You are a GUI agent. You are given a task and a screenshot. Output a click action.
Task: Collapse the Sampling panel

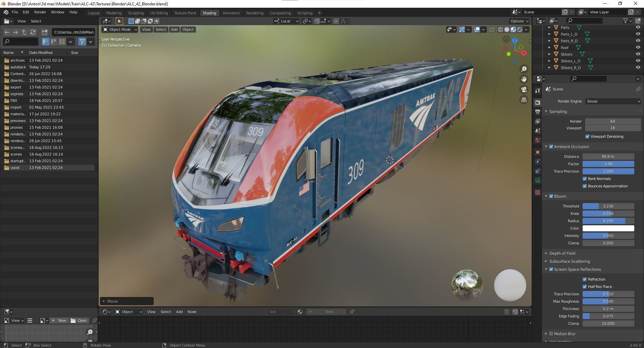coord(546,112)
